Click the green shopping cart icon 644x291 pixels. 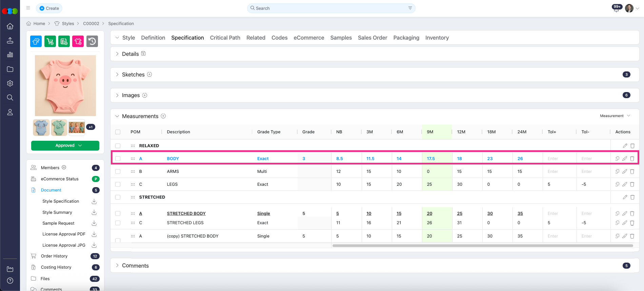(x=50, y=41)
